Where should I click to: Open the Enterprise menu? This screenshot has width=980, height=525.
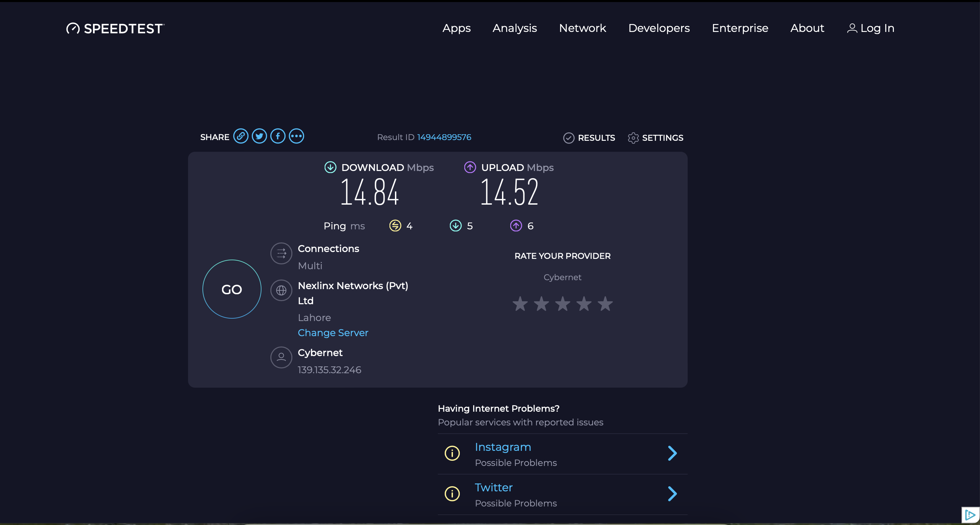click(x=740, y=28)
